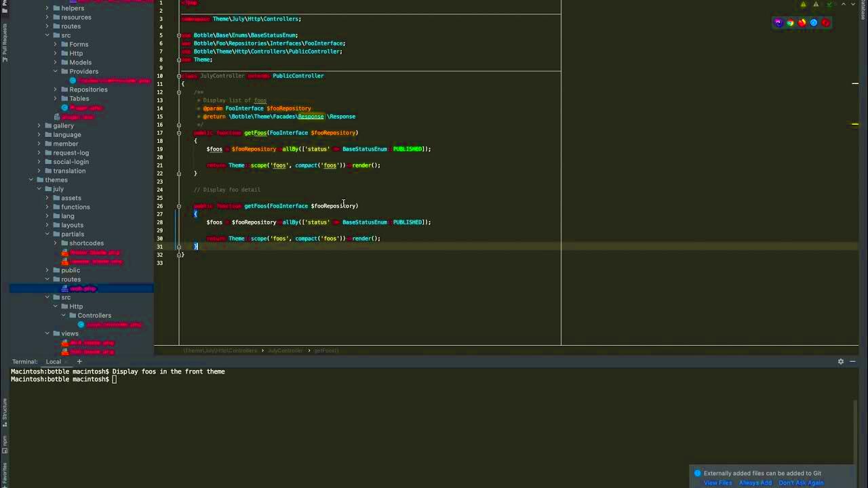This screenshot has width=868, height=488.
Task: Click JulyController breadcrumb at editor bottom
Action: [285, 350]
